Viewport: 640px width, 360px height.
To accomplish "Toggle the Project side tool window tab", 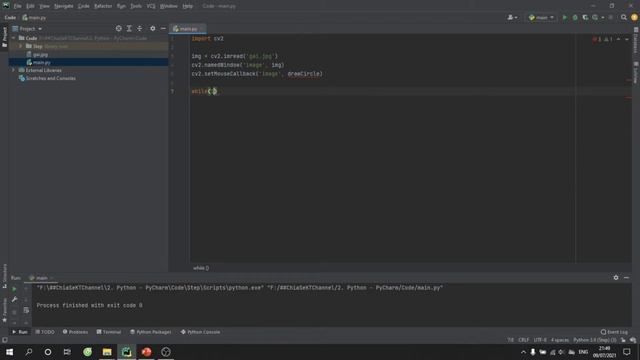I will (4, 37).
